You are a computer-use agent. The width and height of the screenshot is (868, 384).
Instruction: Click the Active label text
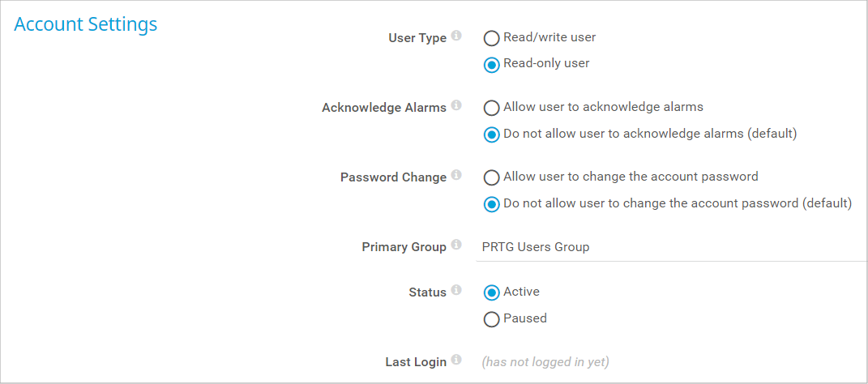(521, 292)
